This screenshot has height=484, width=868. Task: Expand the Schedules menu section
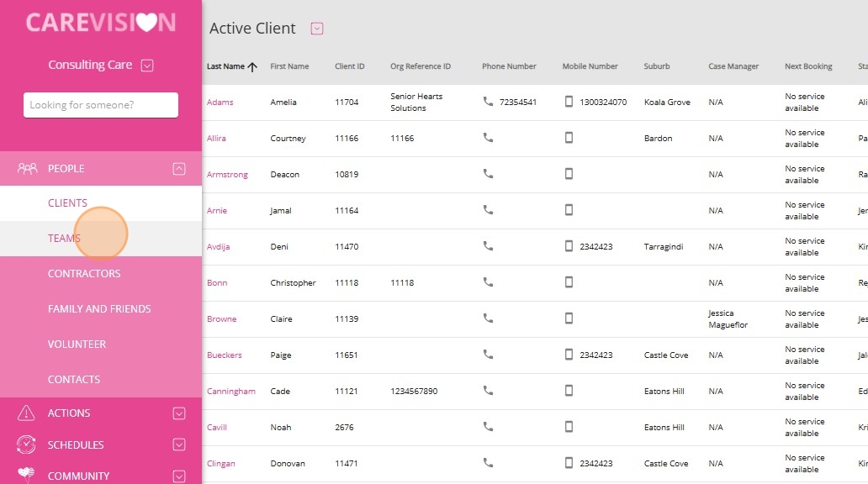[x=179, y=445]
